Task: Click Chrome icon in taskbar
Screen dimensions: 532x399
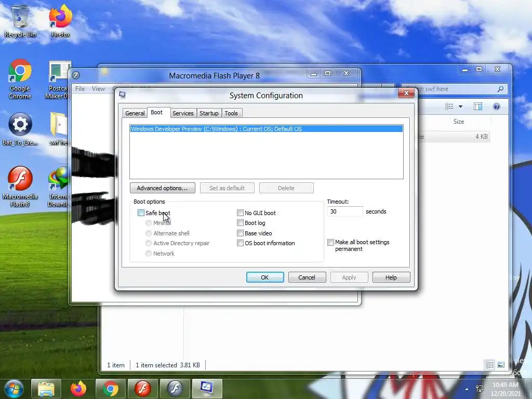Action: click(111, 389)
